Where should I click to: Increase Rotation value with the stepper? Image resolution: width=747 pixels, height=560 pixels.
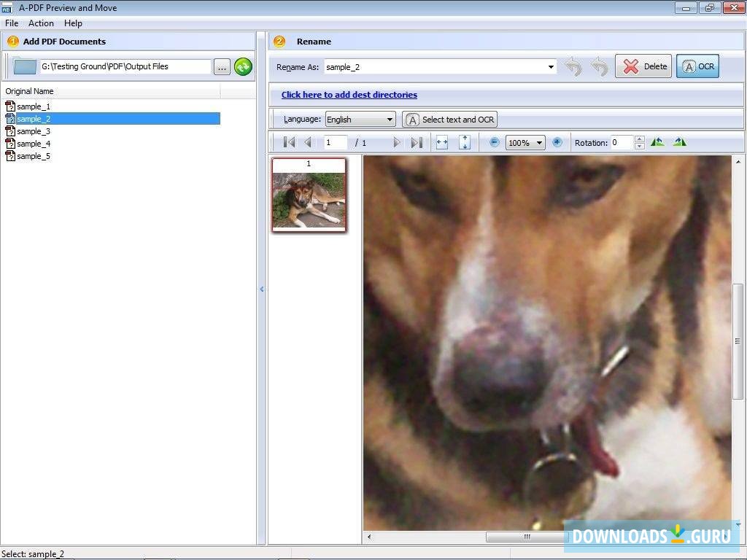coord(640,139)
